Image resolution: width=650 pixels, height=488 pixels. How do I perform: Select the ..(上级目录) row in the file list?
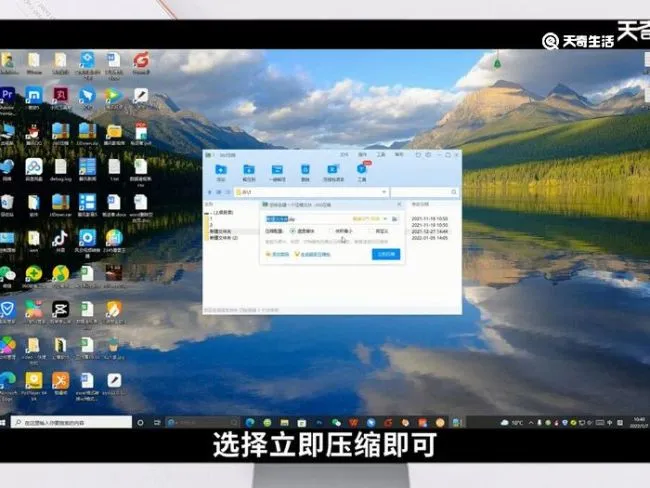[221, 212]
